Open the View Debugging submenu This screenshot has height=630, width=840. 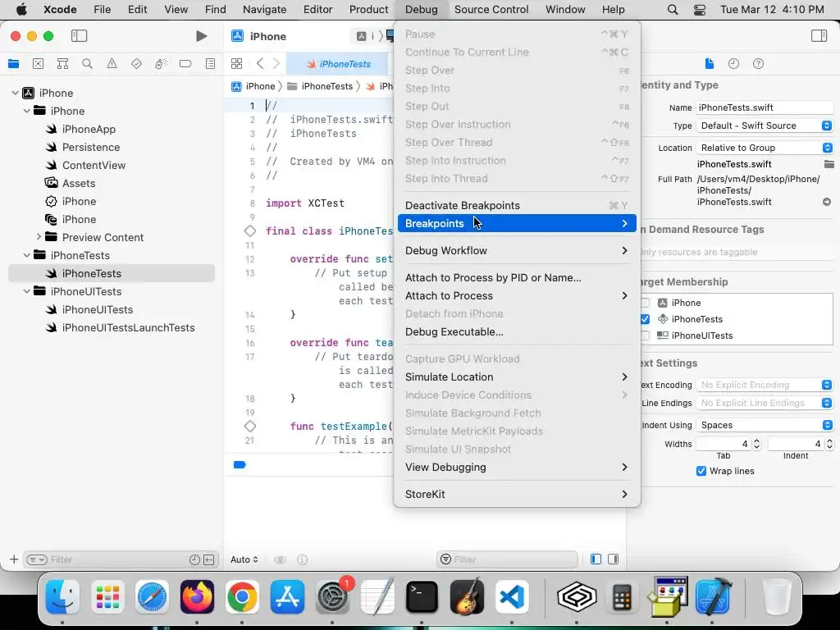tap(517, 467)
